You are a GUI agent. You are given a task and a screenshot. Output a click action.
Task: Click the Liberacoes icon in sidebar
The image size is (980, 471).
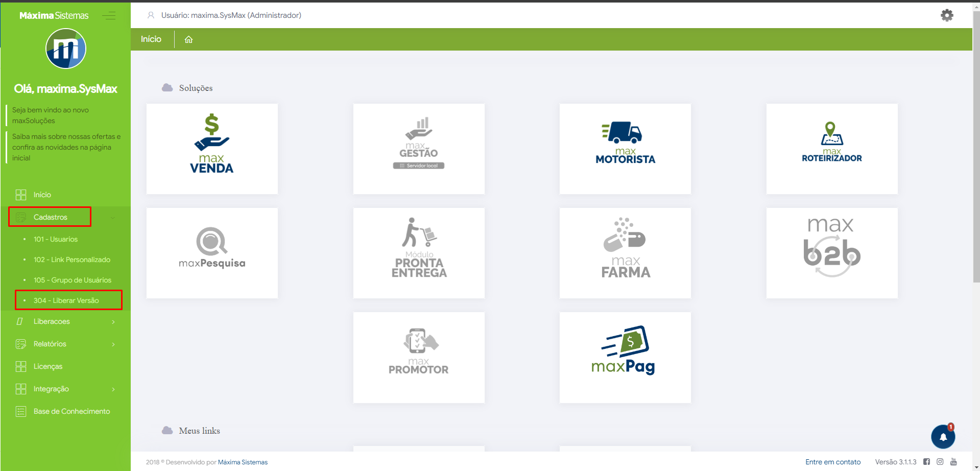pyautogui.click(x=20, y=321)
